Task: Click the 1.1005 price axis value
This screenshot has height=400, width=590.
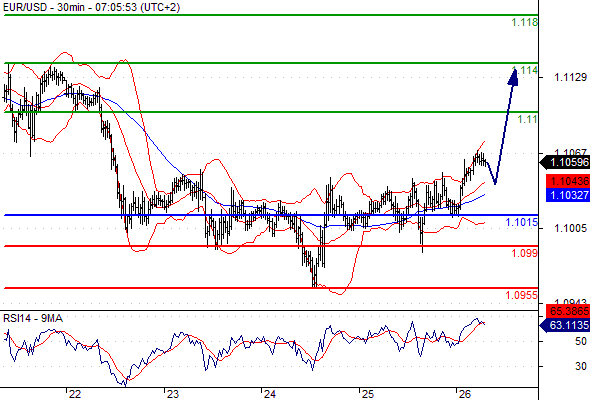Action: click(x=570, y=228)
